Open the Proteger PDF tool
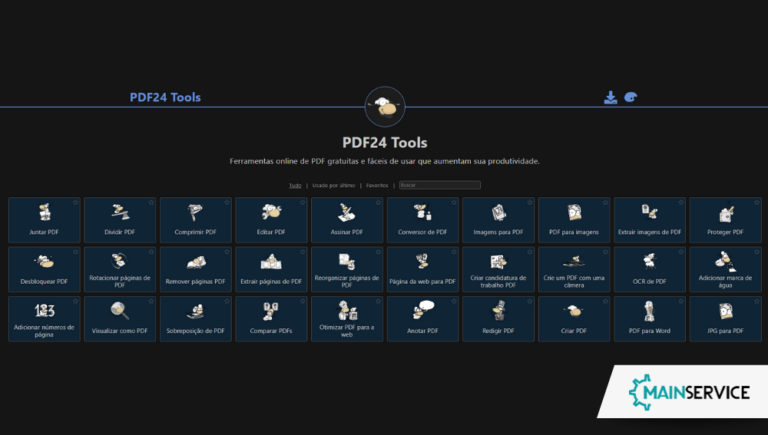Screen dimensions: 768x435 click(725, 220)
